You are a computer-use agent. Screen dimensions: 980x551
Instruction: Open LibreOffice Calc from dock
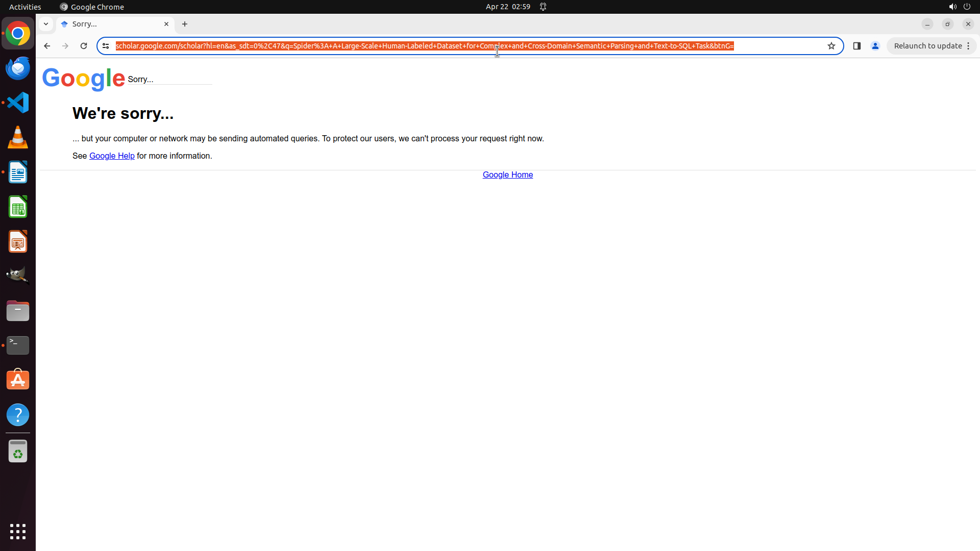(x=18, y=207)
